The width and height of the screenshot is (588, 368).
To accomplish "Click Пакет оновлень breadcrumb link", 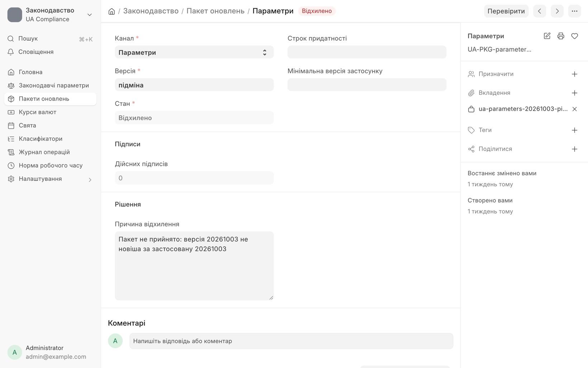I will point(215,11).
